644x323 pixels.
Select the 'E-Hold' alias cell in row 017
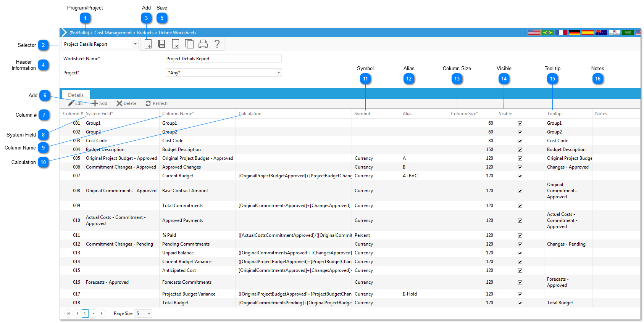(410, 294)
